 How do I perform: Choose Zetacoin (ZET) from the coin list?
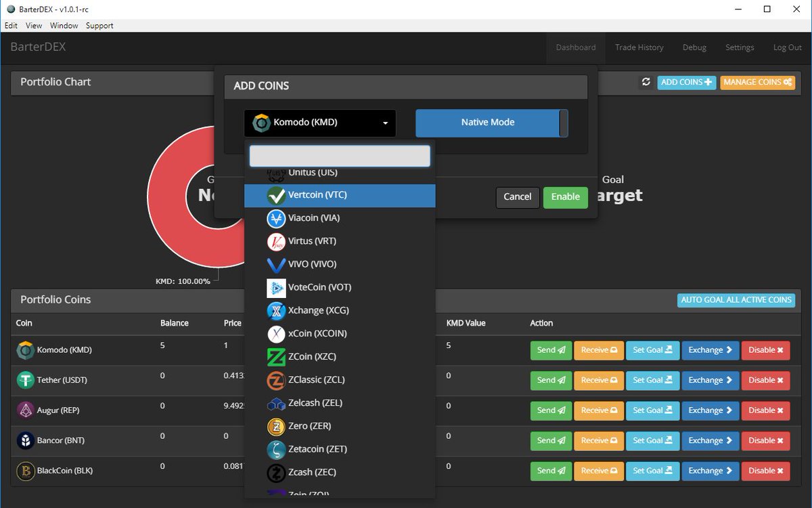340,449
